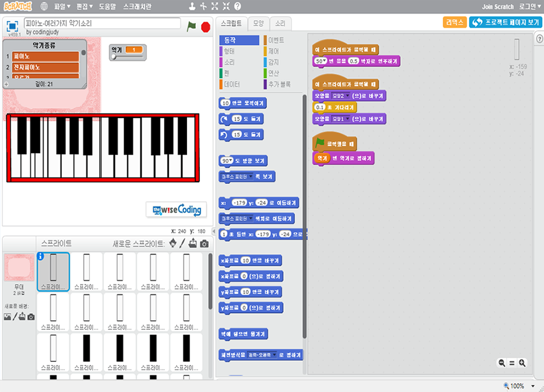Choose sprite from library icon
544x392 pixels.
(x=172, y=243)
